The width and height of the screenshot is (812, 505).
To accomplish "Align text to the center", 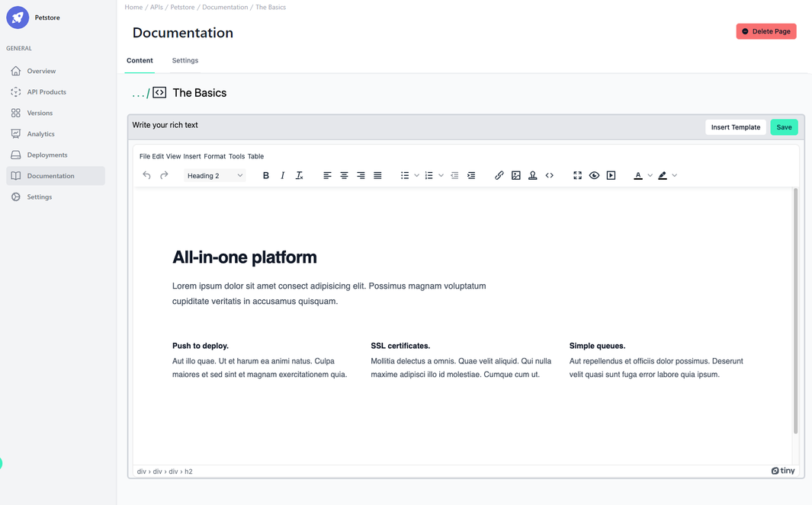I will pyautogui.click(x=344, y=175).
